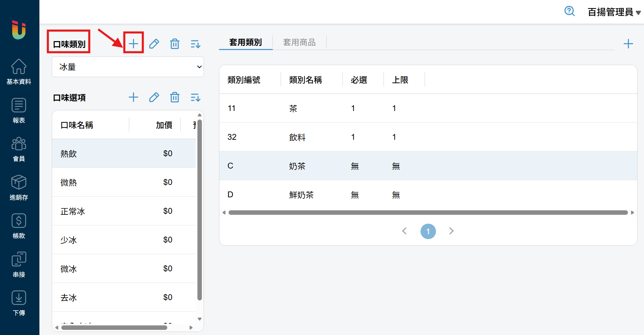
Task: Click the next page arrow
Action: pyautogui.click(x=451, y=231)
